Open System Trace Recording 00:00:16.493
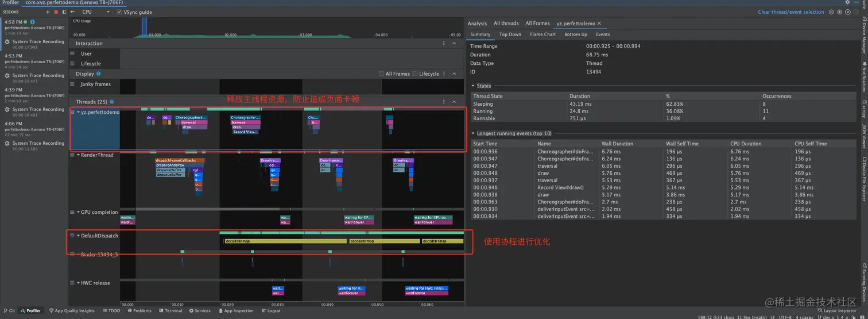Image resolution: width=868 pixels, height=319 pixels. coord(34,112)
